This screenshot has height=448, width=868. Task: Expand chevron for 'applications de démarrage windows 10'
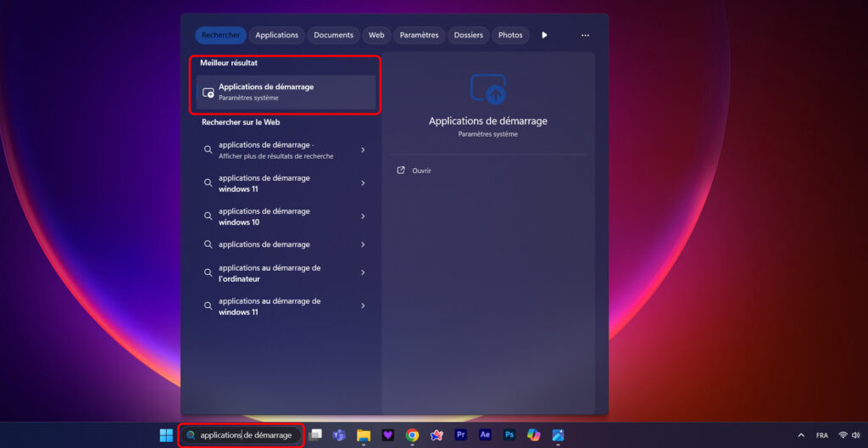(363, 216)
